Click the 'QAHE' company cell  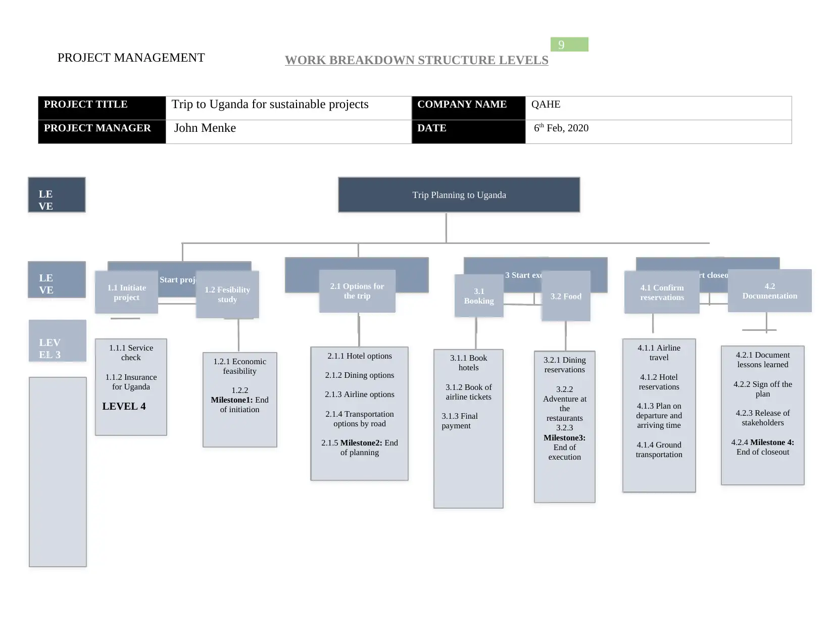(x=658, y=108)
